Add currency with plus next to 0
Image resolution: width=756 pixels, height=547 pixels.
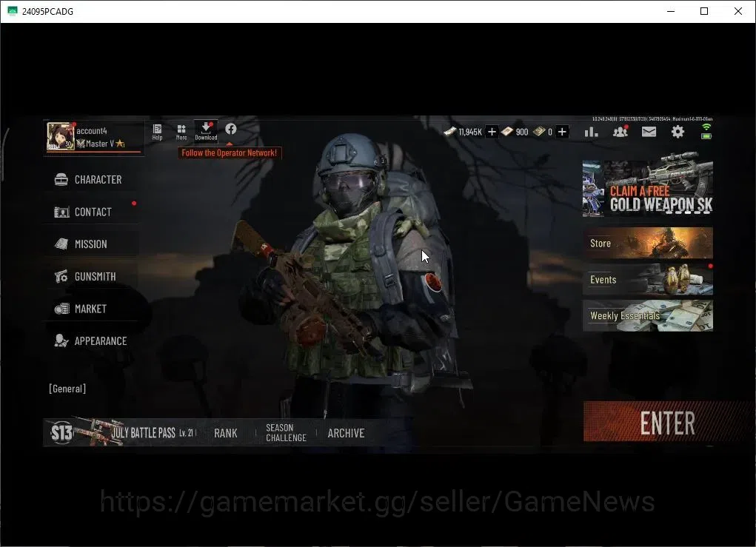coord(562,132)
